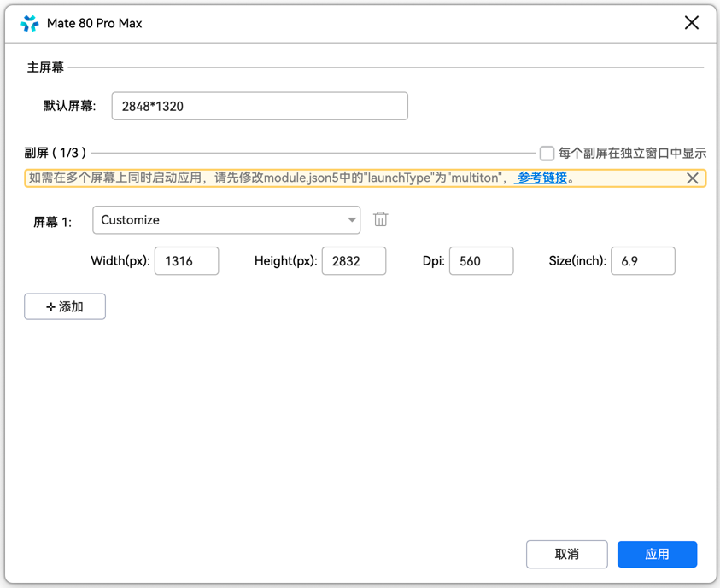Focus the Size(inch) field showing 6.9
Screen dimensions: 720x588
642,261
